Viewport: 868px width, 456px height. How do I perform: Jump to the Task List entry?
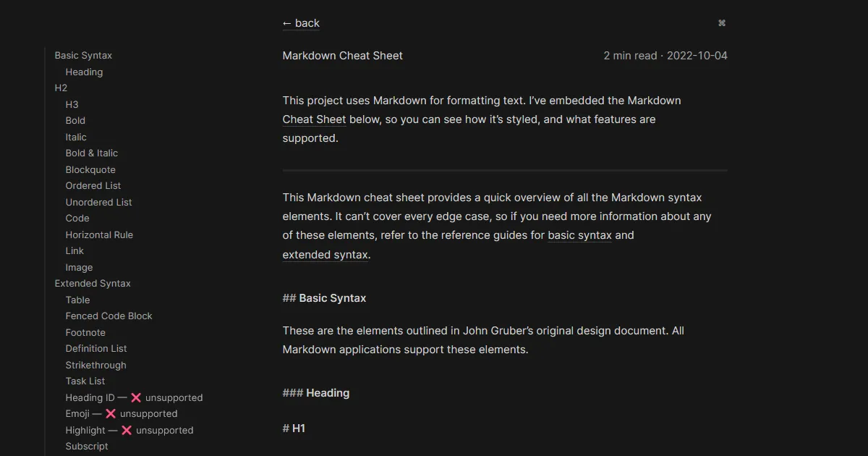pyautogui.click(x=85, y=381)
